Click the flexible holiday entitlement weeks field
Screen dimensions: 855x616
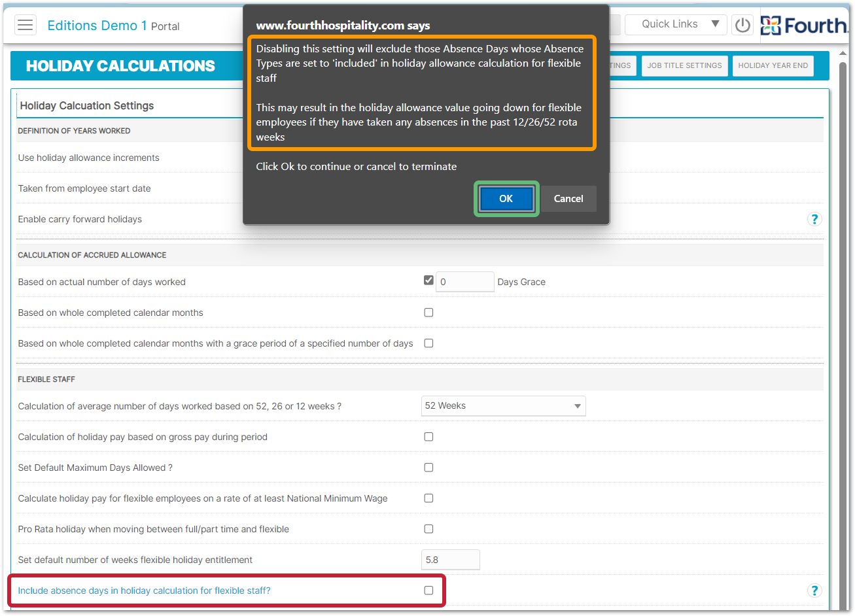tap(450, 560)
